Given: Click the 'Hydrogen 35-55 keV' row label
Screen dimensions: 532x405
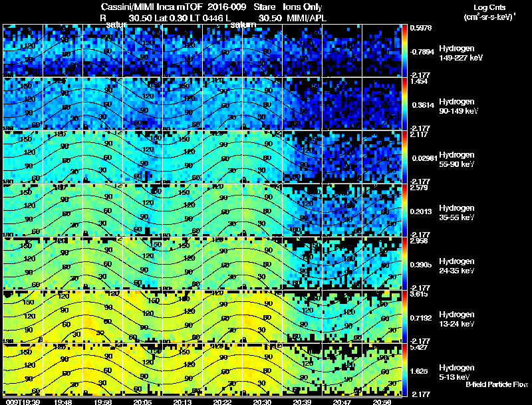Looking at the screenshot, I should 456,213.
